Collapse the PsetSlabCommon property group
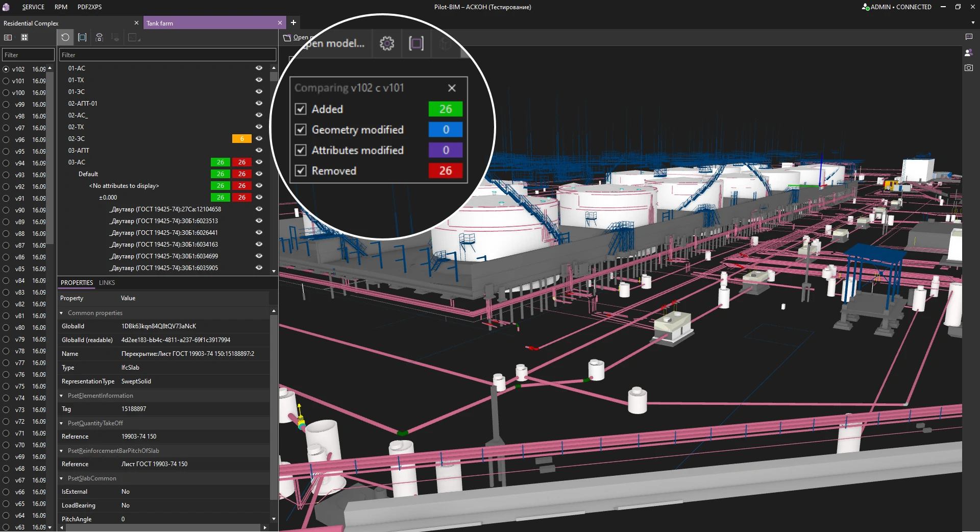 point(61,478)
